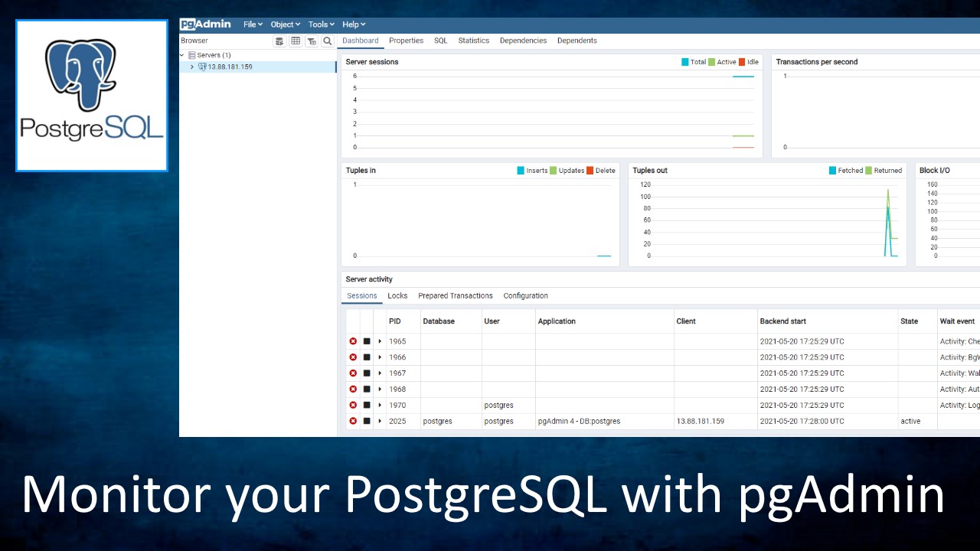Select the Sessions tab in Server activity

pyautogui.click(x=362, y=295)
